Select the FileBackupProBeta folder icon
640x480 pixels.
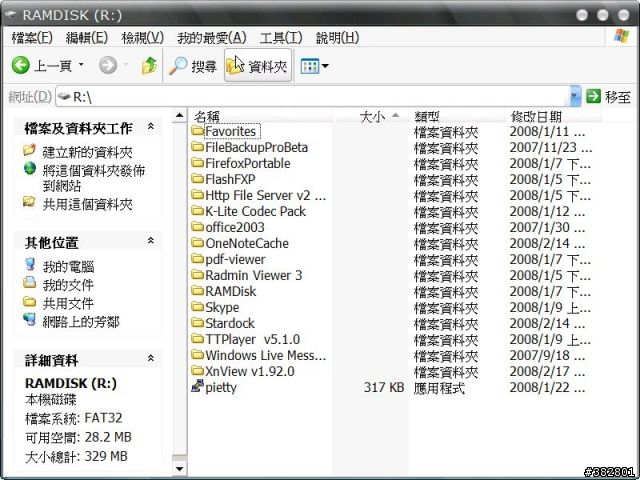198,147
